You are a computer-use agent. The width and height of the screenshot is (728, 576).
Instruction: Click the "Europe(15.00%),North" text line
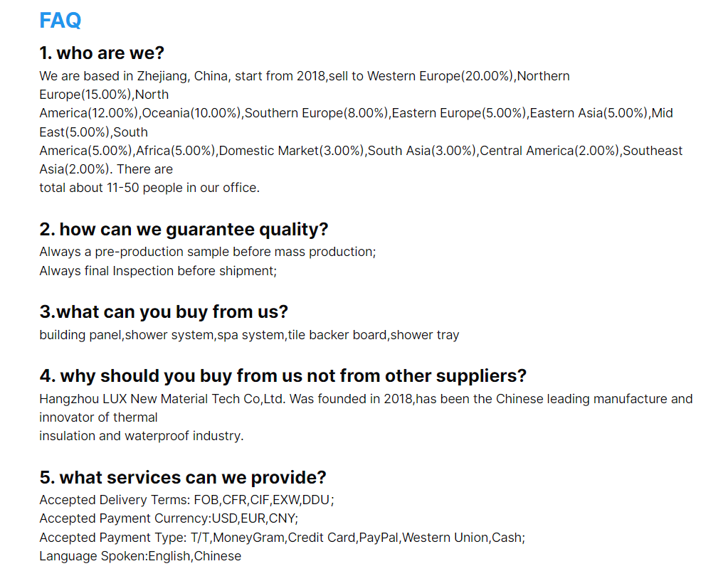pos(104,95)
